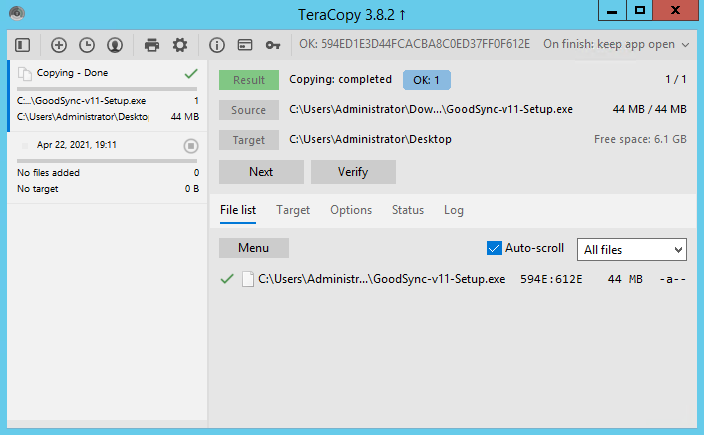Click the info circle icon
704x435 pixels.
coord(217,45)
